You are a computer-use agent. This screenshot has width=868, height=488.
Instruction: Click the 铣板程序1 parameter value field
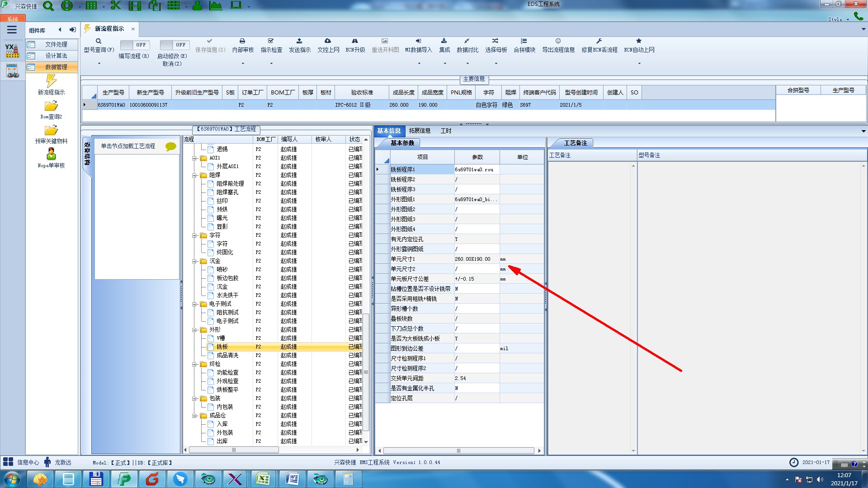pos(476,170)
